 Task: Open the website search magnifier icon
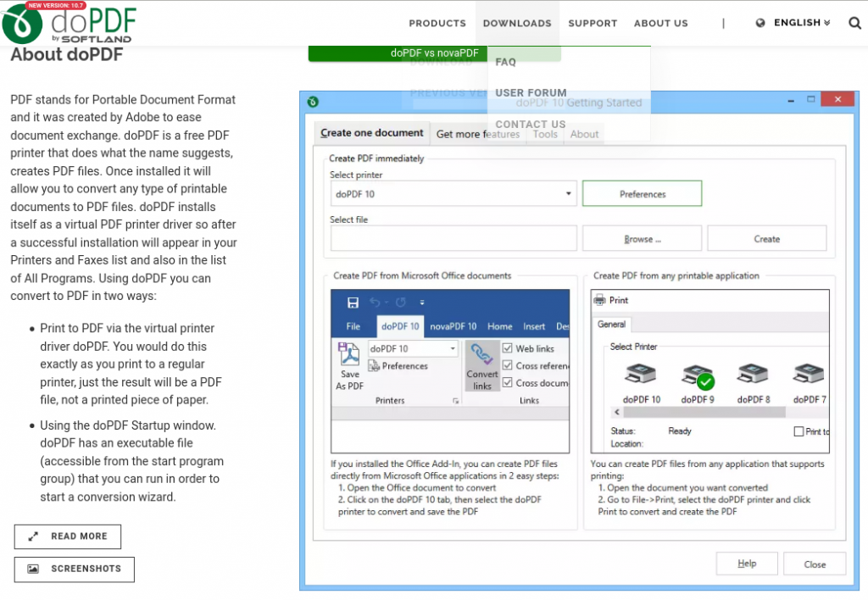854,23
